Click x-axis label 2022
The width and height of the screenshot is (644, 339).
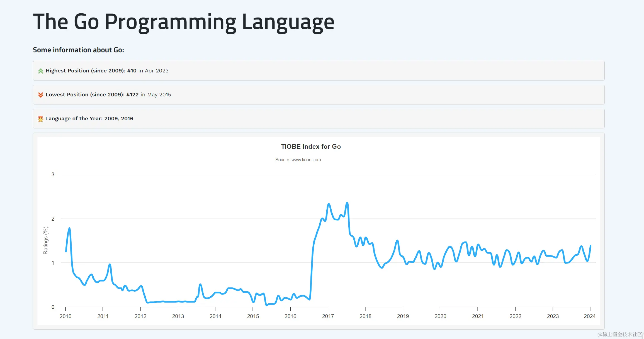(516, 316)
